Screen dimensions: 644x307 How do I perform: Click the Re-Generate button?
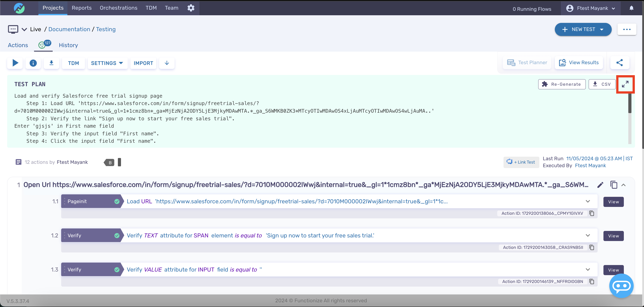pos(562,84)
